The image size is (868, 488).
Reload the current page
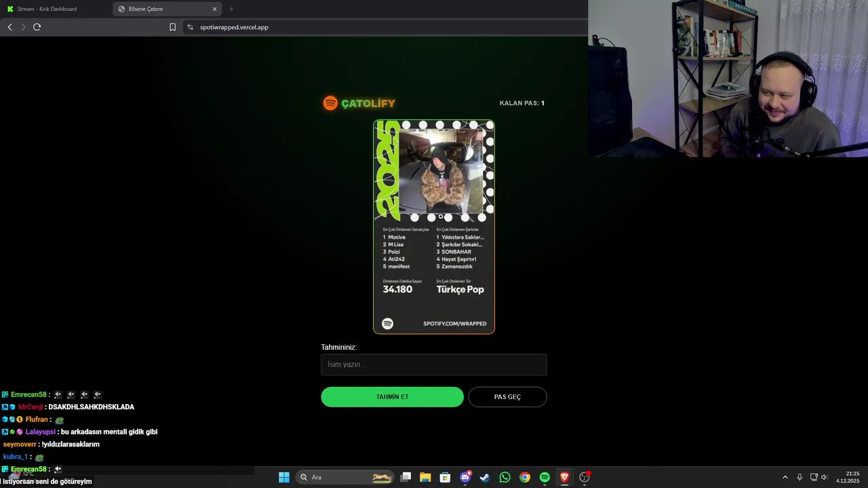tap(37, 27)
